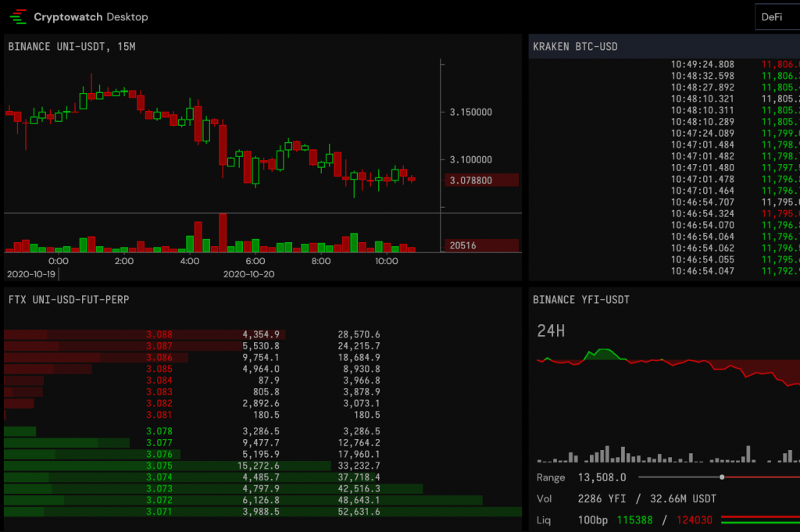
Task: Select the ask row at price 3.088
Action: (262, 334)
